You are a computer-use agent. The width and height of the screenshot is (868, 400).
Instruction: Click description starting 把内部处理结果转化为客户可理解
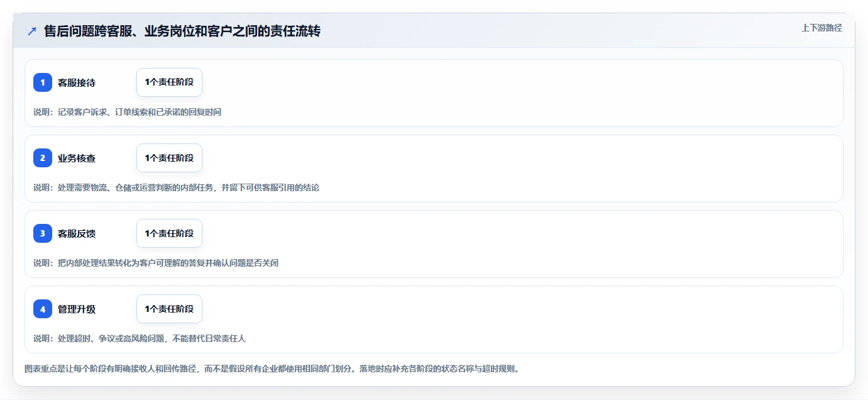[156, 263]
